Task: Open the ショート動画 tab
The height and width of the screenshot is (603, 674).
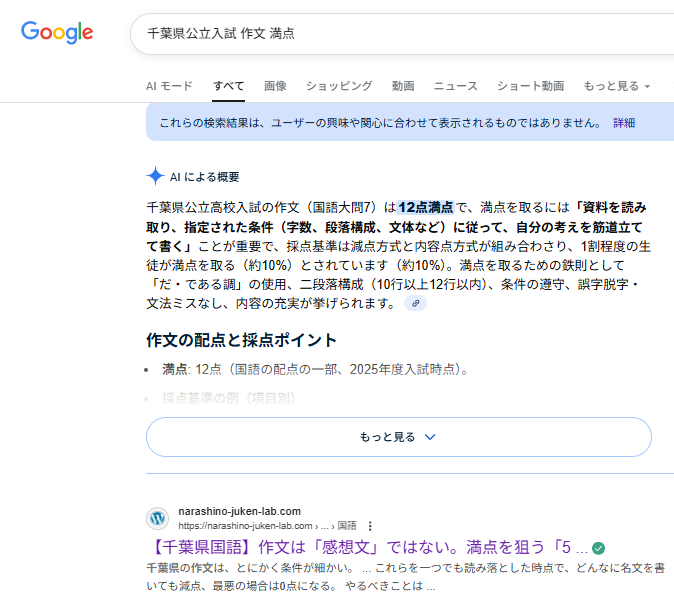Action: (530, 86)
